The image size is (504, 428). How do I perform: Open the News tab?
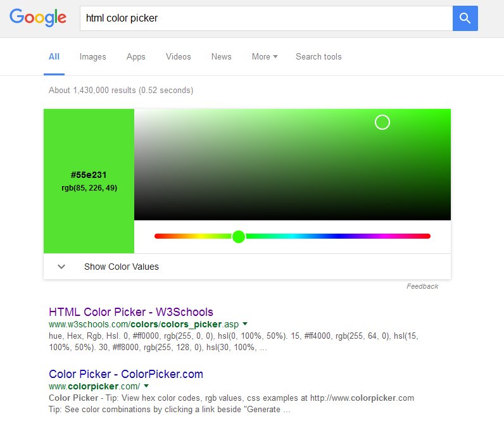221,57
